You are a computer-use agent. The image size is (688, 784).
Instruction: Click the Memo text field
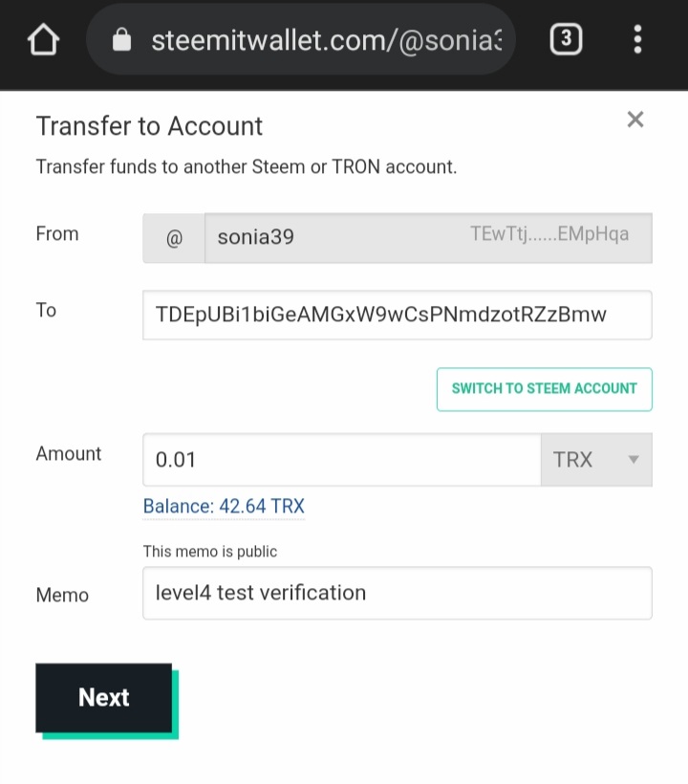click(397, 593)
